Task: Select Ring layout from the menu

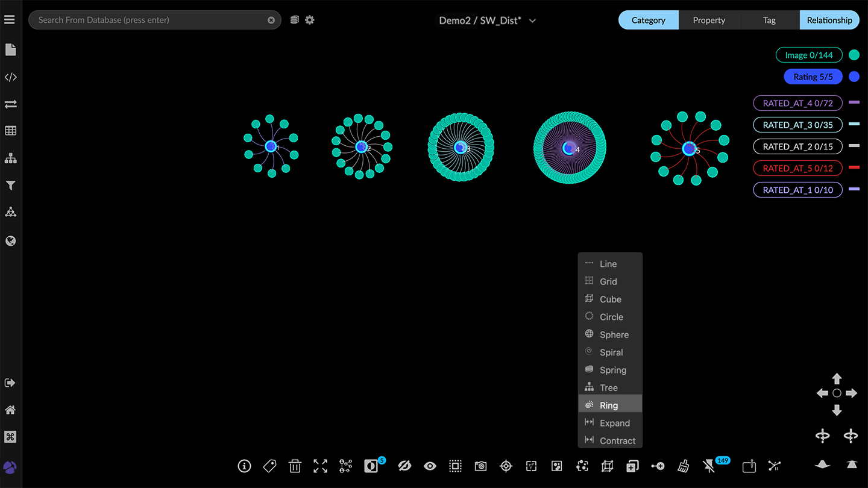Action: click(609, 405)
